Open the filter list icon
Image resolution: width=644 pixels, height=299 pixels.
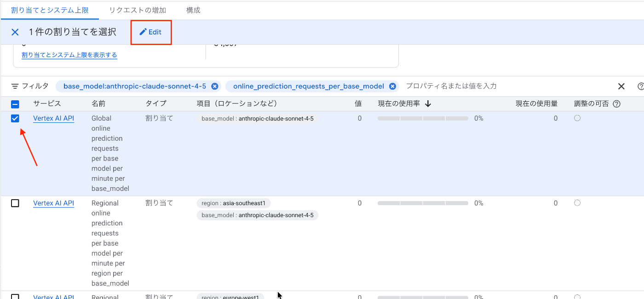[15, 86]
